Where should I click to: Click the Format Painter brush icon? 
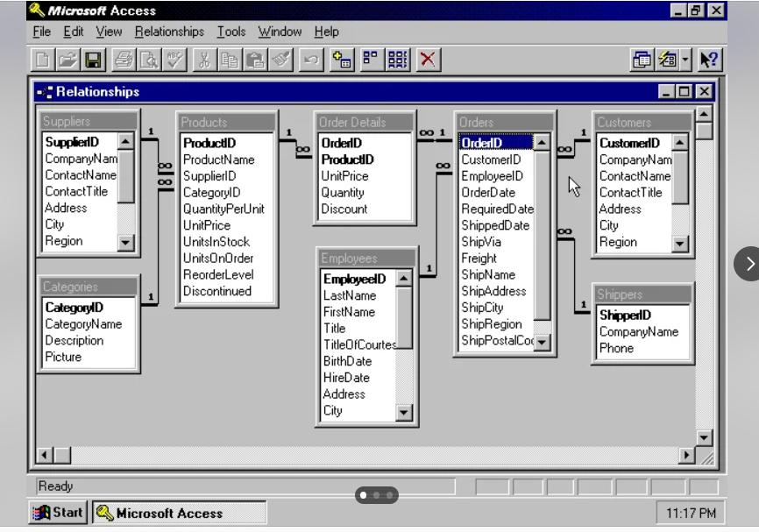click(x=280, y=60)
